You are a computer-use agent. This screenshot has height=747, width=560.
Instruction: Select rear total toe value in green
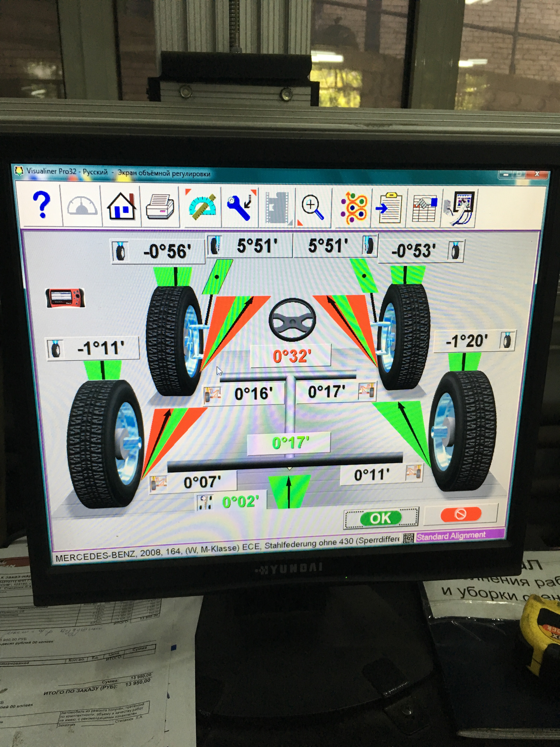pyautogui.click(x=290, y=442)
